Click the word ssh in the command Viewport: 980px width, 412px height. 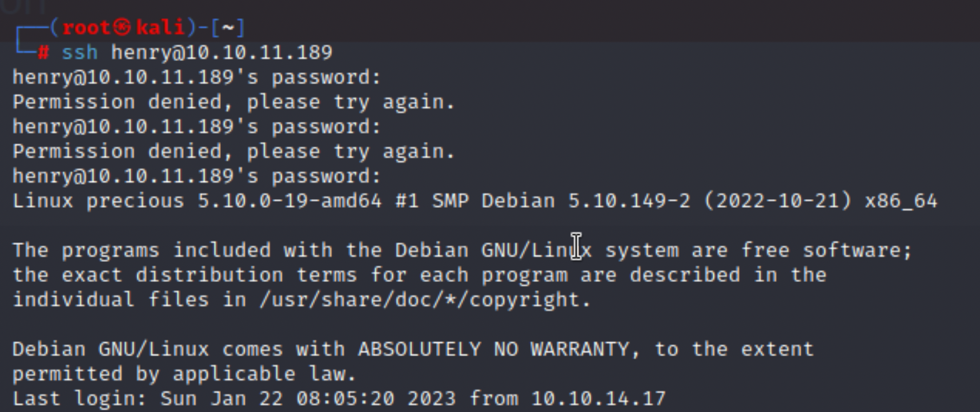80,53
